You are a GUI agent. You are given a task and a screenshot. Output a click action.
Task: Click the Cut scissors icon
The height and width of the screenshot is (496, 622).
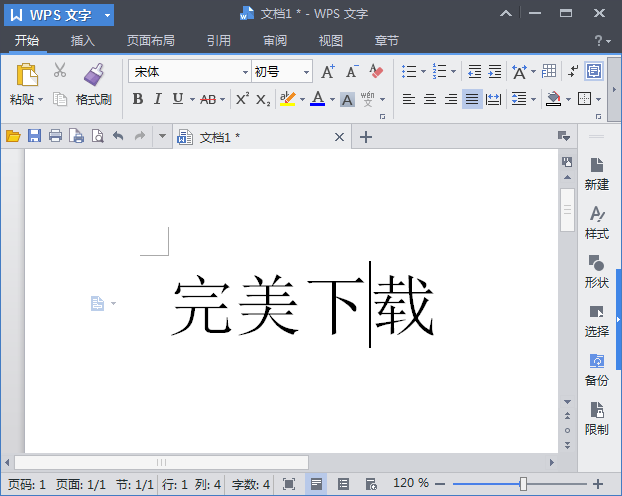coord(60,71)
